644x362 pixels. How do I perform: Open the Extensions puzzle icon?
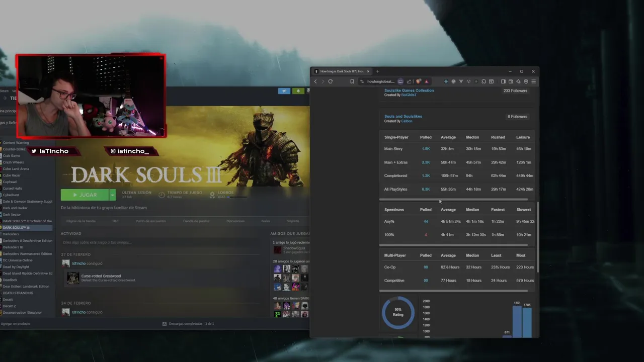point(484,81)
